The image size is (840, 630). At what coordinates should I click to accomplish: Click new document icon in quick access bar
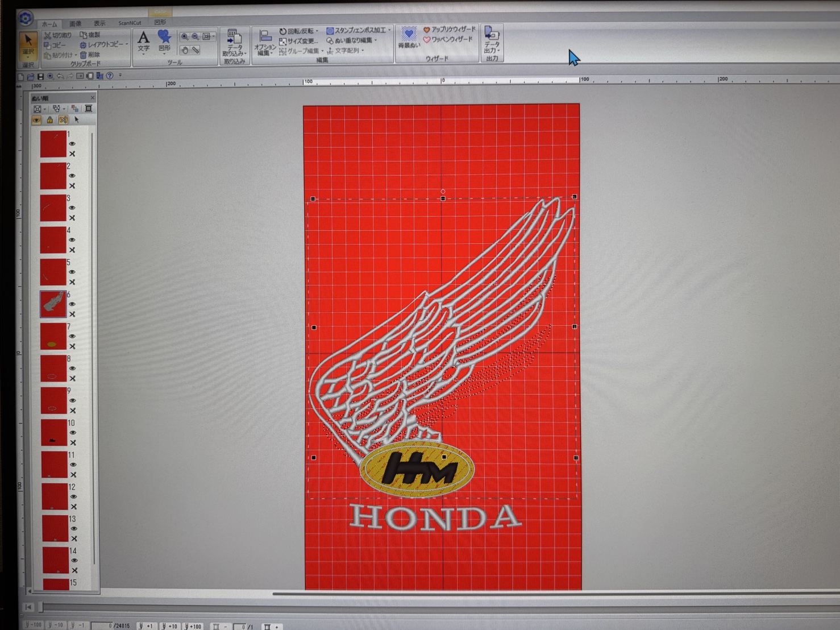point(22,76)
